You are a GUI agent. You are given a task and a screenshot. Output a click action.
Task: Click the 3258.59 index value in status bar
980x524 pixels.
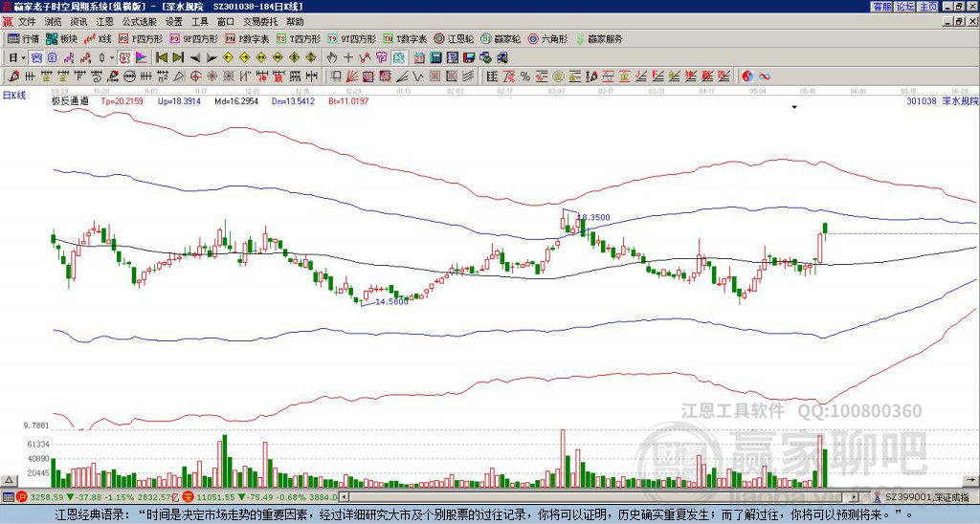pos(47,497)
